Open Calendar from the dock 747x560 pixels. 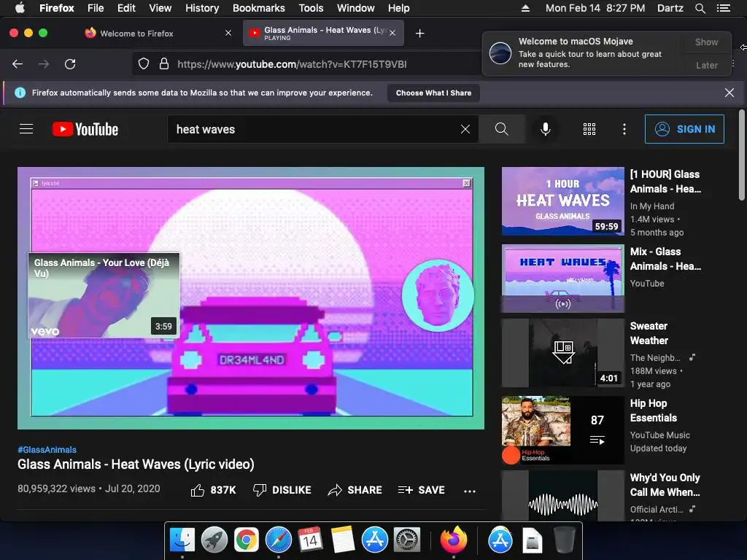click(310, 540)
